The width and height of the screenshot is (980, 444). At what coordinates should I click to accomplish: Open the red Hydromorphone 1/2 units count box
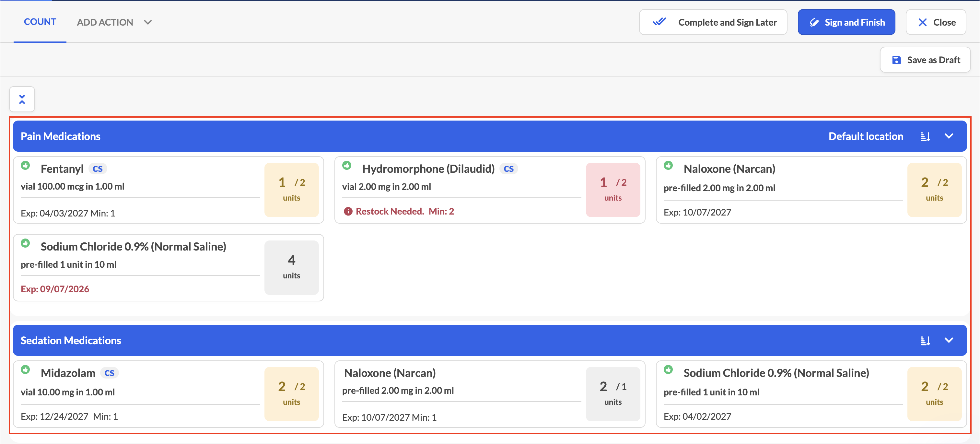tap(612, 190)
